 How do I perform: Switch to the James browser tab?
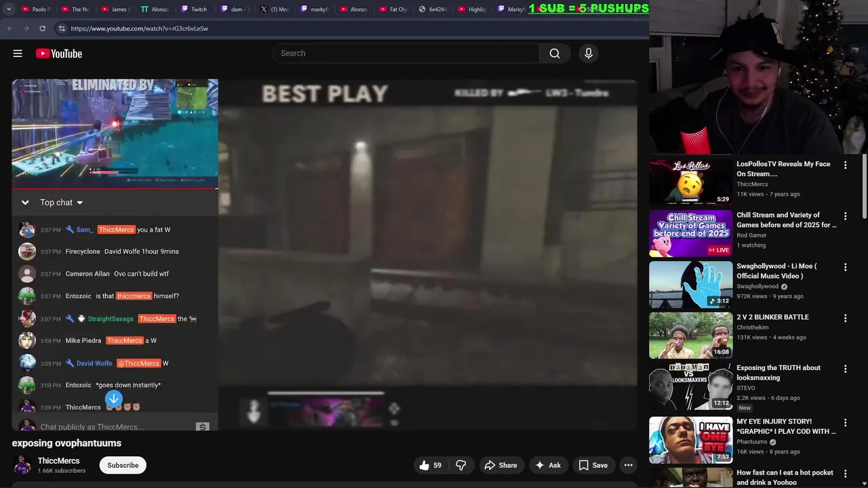[115, 9]
